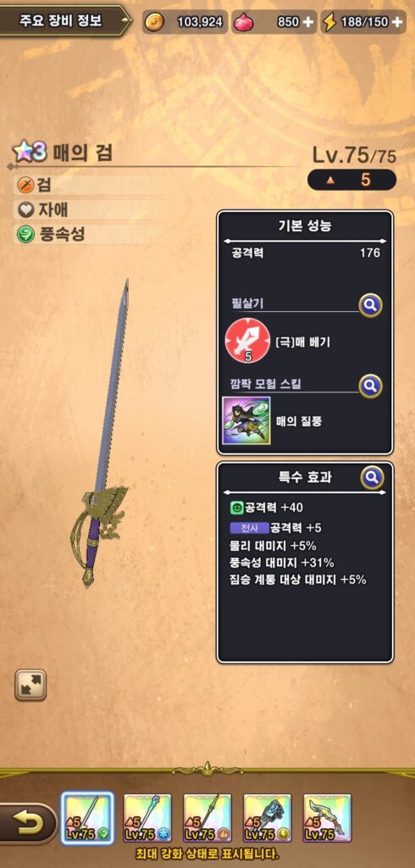This screenshot has height=868, width=415.
Task: Select the lightning hammer weapon thumbnail
Action: click(x=268, y=818)
